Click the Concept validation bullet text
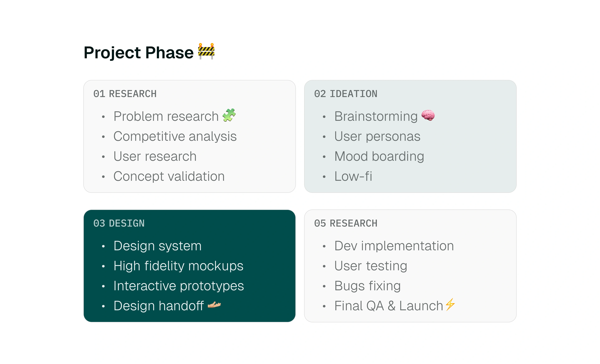The image size is (600, 364). 169,176
